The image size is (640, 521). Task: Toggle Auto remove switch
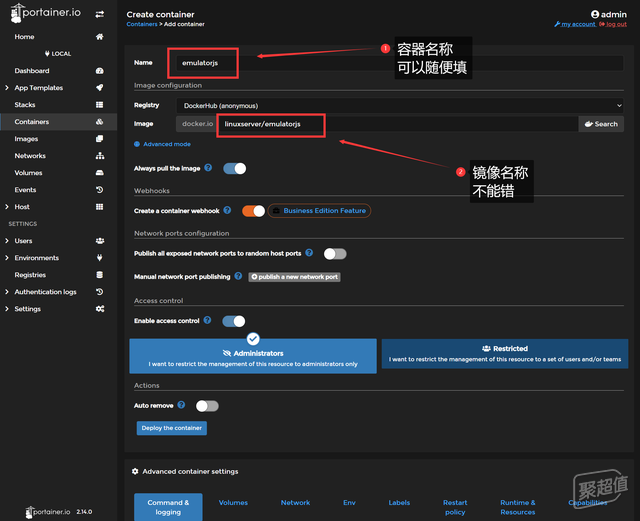tap(207, 406)
